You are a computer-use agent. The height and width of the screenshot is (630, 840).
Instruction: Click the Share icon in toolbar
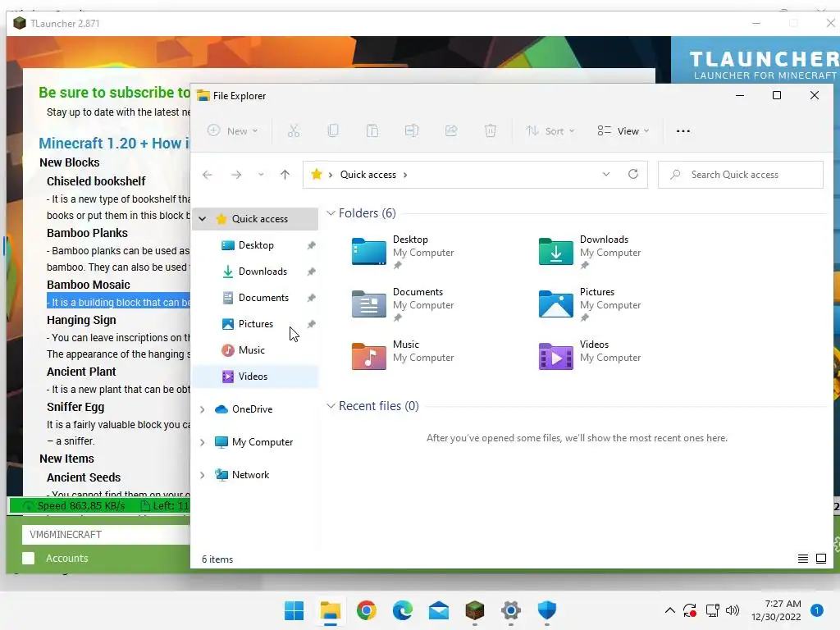click(x=451, y=130)
